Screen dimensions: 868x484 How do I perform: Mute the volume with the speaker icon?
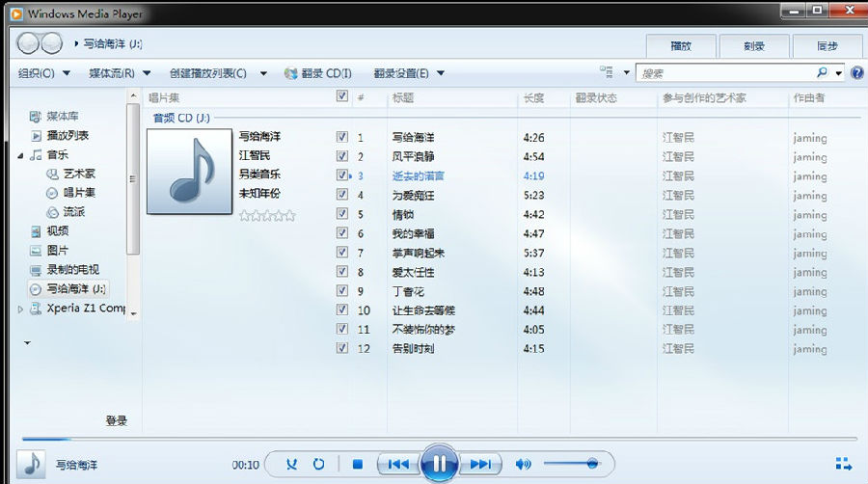523,464
